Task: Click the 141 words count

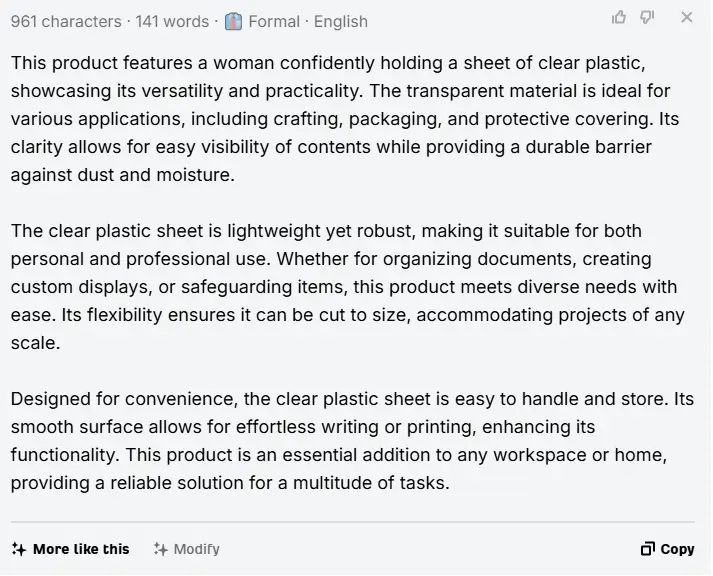Action: [172, 21]
